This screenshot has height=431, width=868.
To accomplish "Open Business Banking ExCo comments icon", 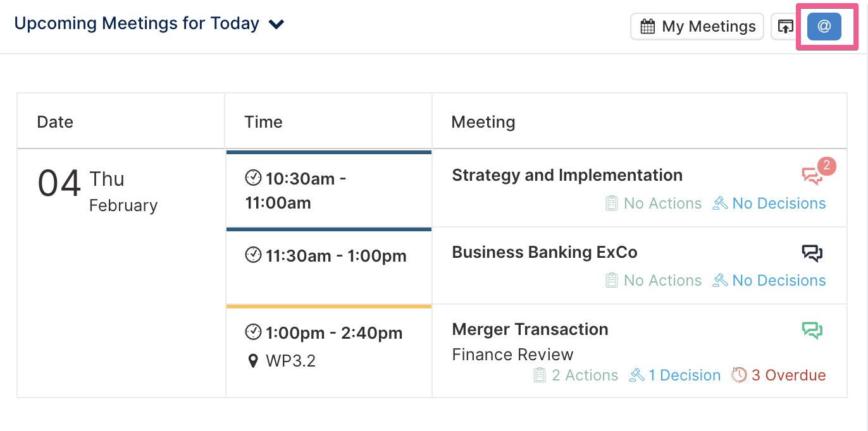I will (x=812, y=253).
